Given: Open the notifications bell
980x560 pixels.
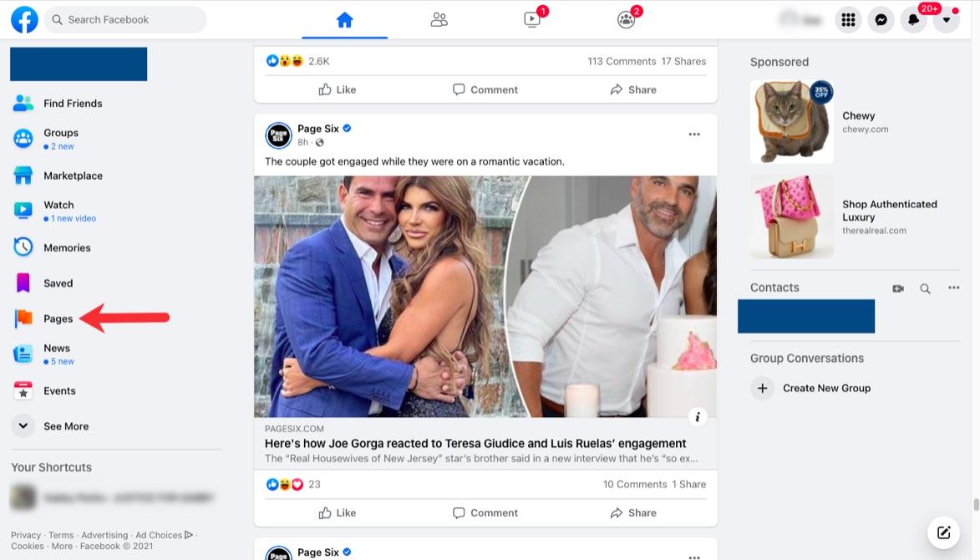Looking at the screenshot, I should (913, 20).
